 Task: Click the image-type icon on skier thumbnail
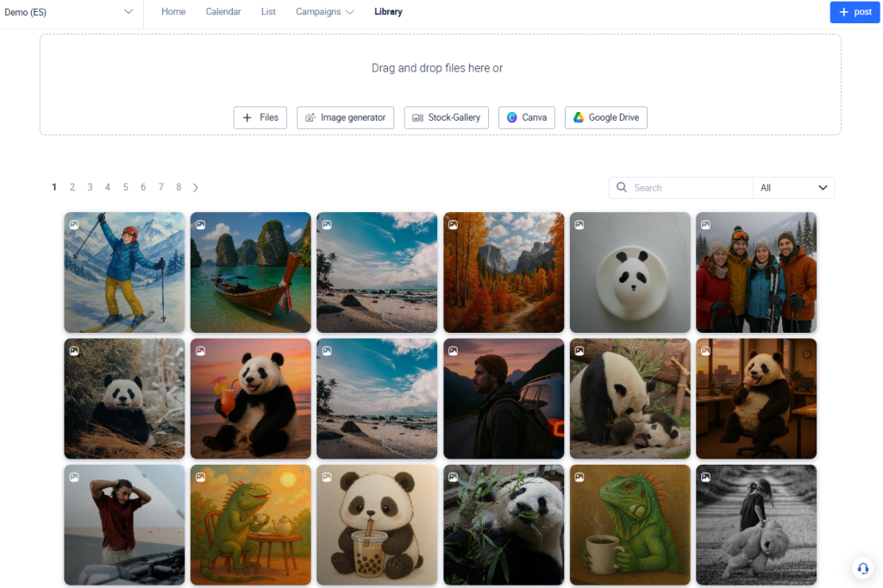pos(74,225)
